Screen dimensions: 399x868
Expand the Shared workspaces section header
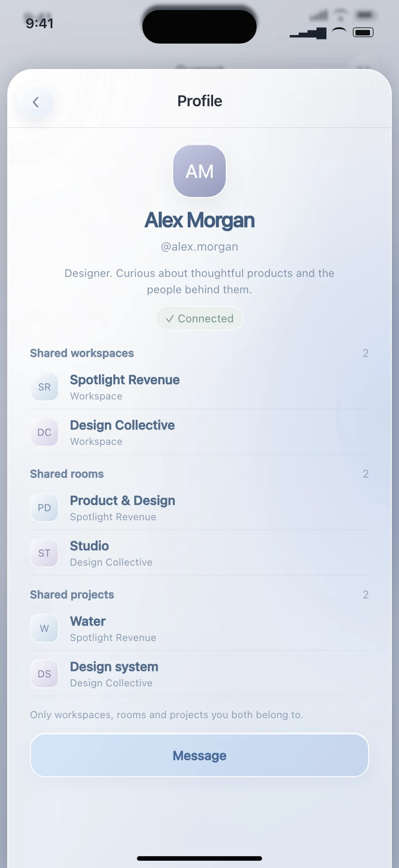pyautogui.click(x=199, y=353)
